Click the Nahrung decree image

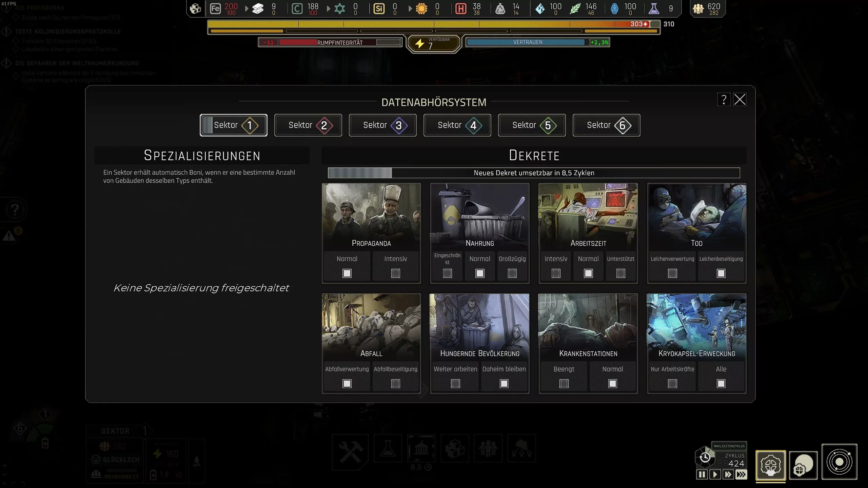480,217
